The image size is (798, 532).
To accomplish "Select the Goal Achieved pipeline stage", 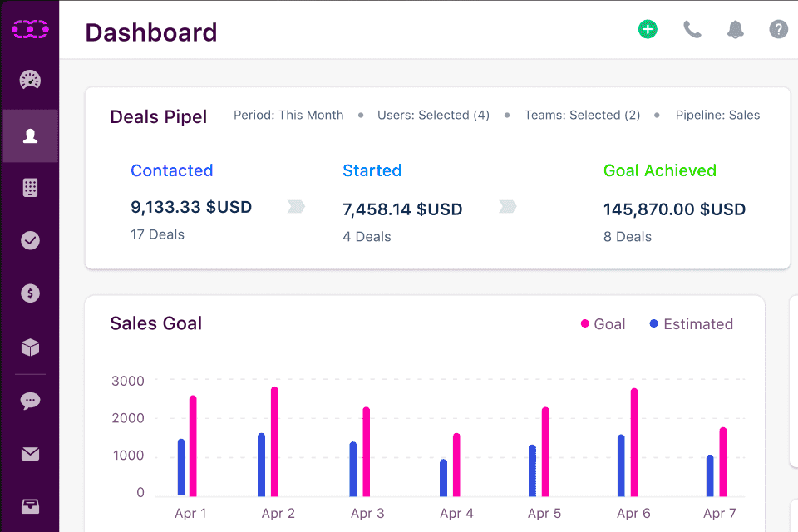I will pos(660,170).
